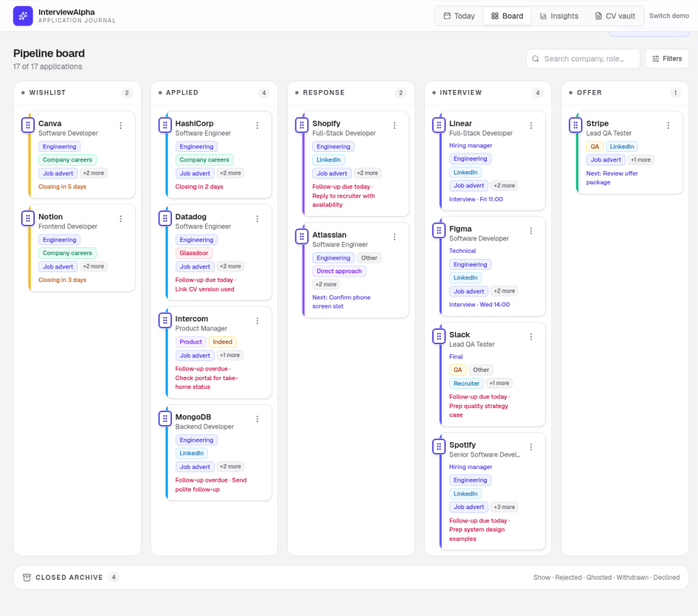Click the Interview column count badge
The image size is (698, 616).
(538, 93)
